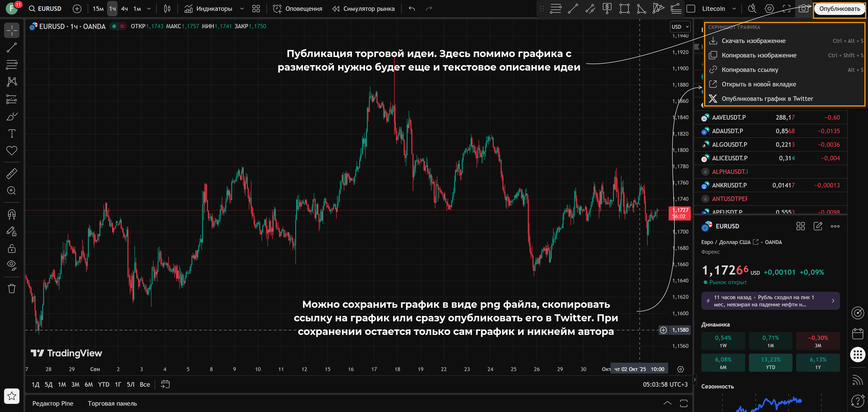Click the trash Remove objects icon
The height and width of the screenshot is (412, 868).
[x=12, y=289]
